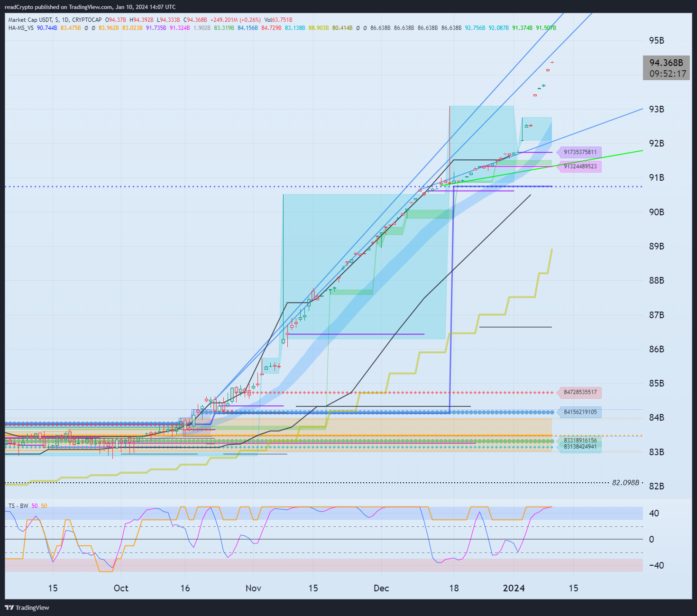Click the red HA-MS_VS value 84.729B

click(271, 28)
